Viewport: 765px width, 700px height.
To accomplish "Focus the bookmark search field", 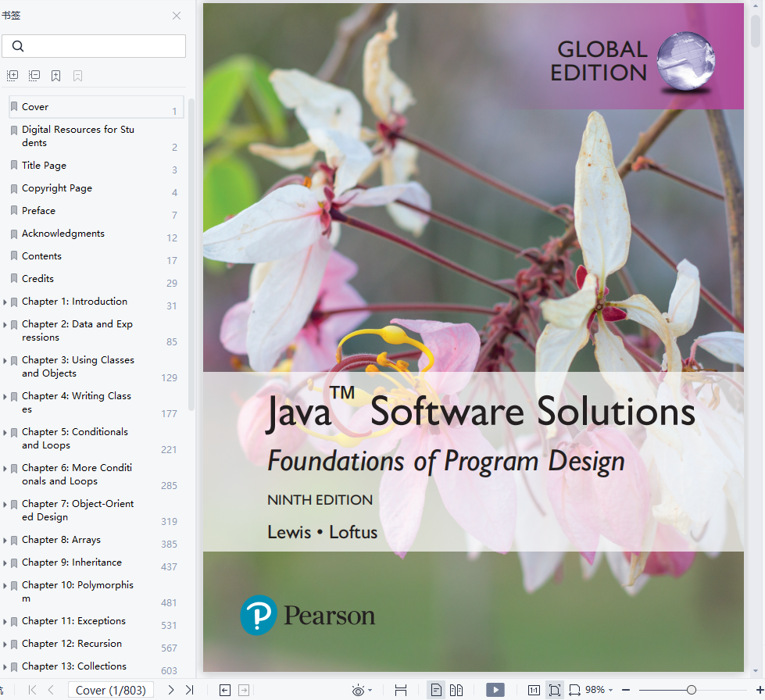I will [94, 46].
